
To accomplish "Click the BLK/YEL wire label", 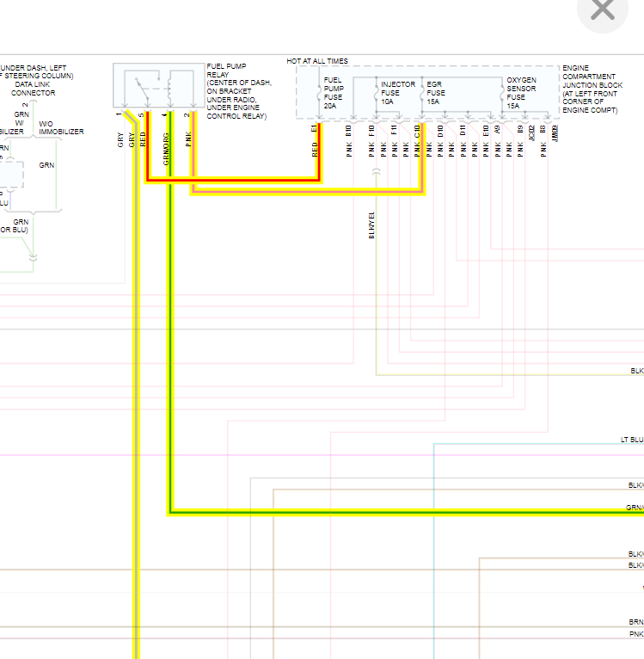I will click(x=372, y=225).
